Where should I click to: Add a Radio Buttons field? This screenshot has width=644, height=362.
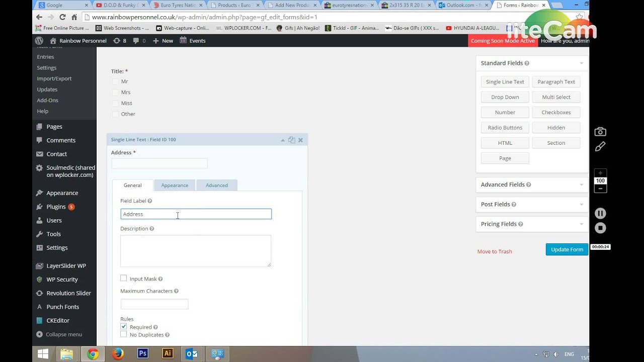tap(505, 128)
